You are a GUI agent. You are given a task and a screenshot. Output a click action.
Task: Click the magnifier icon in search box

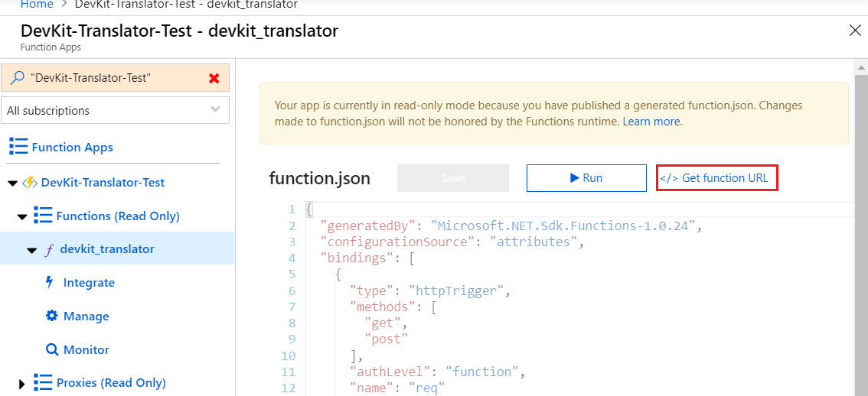(x=17, y=77)
